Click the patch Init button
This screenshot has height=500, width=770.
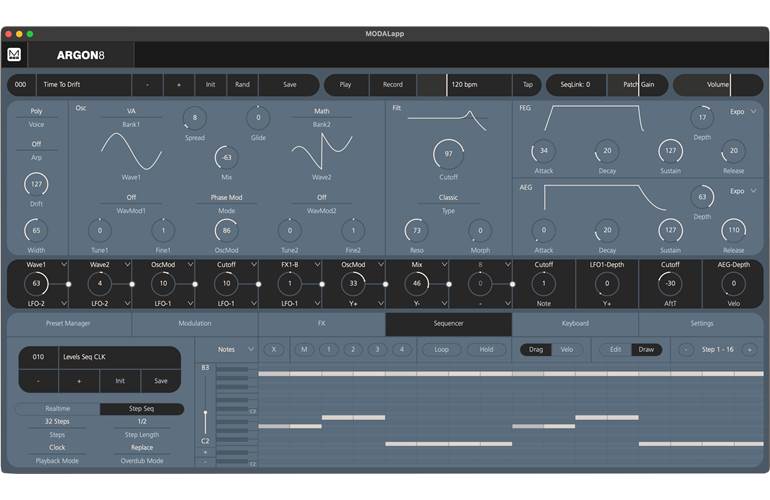tap(210, 84)
